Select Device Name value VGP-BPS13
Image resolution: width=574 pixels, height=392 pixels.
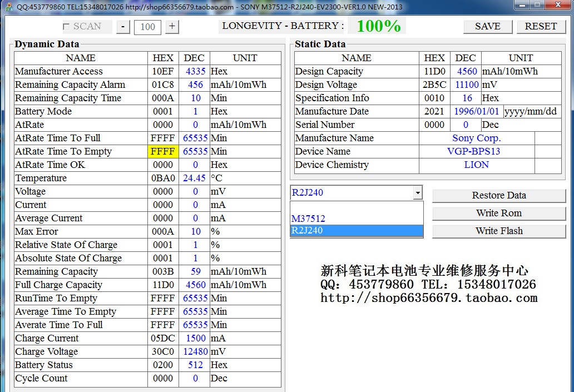coord(477,152)
